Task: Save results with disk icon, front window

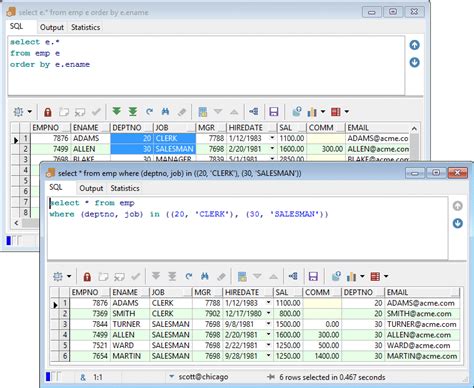Action: pyautogui.click(x=313, y=276)
